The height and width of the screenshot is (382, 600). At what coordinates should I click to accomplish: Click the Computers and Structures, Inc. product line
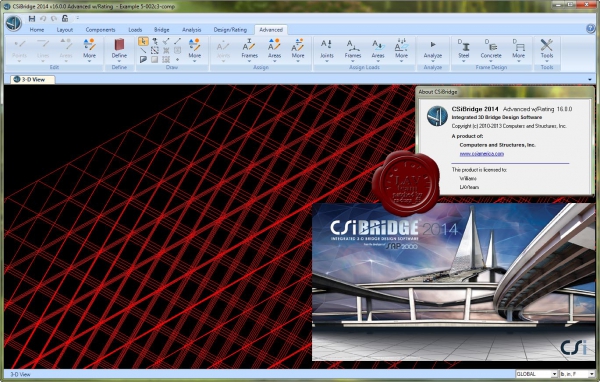tap(497, 145)
